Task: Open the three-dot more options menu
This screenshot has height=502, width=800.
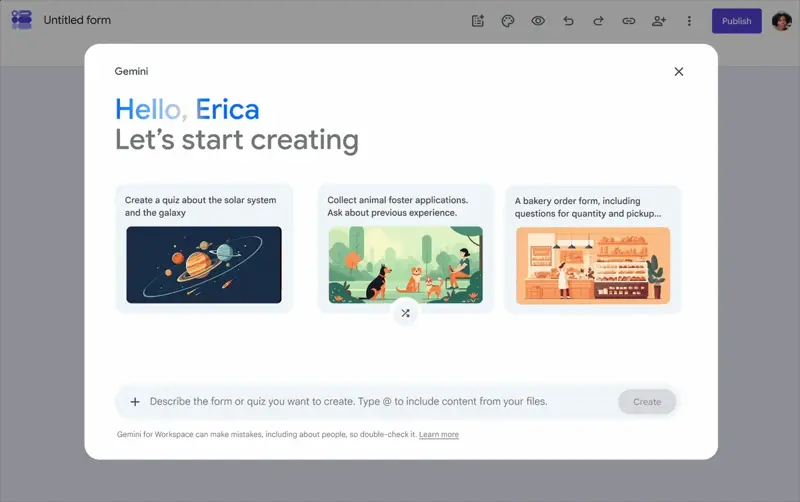Action: 689,21
